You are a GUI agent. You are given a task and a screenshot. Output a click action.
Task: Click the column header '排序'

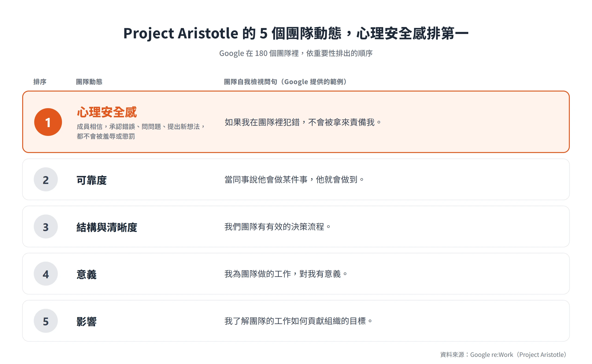[x=40, y=82]
